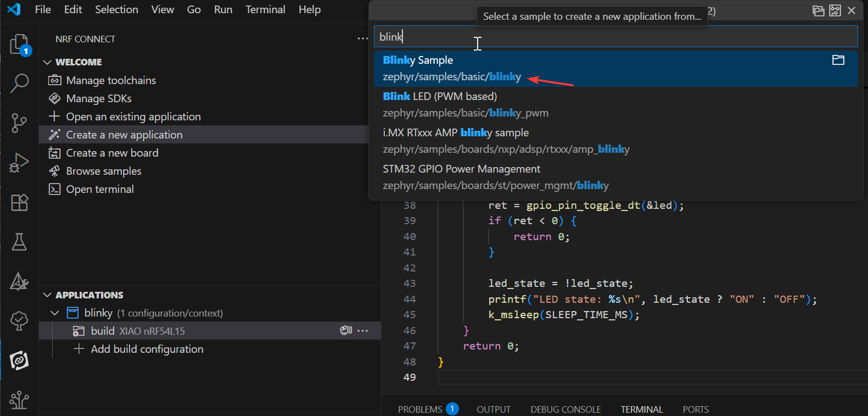Click the plus icon for Open an existing application
868x416 pixels.
(54, 117)
